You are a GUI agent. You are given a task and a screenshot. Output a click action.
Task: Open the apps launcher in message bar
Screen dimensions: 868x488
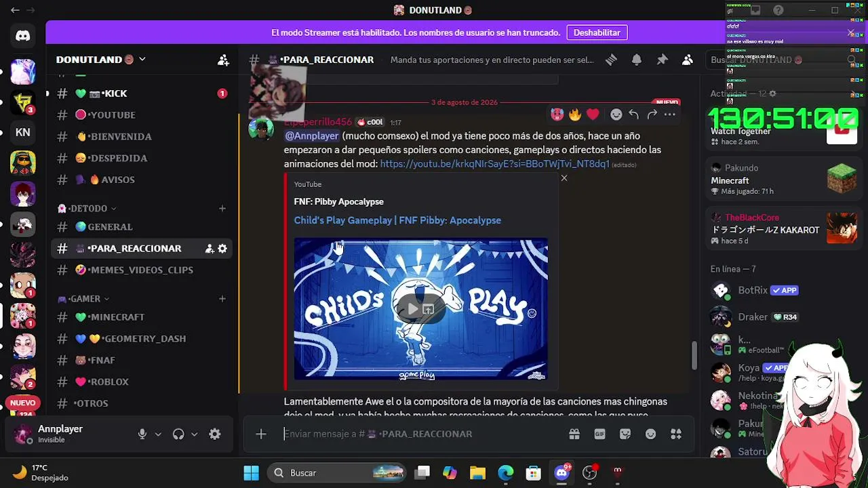pos(676,434)
